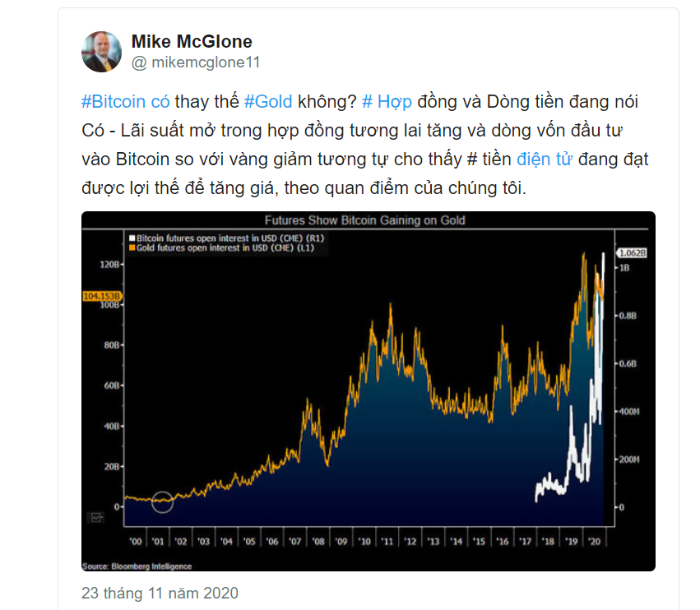
Task: Open the @mikemcglone11 handle link
Action: (x=196, y=62)
